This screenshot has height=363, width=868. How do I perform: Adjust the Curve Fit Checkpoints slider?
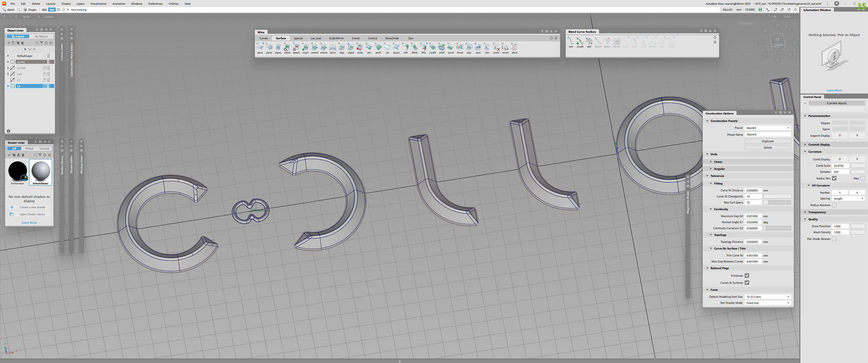[x=777, y=196]
